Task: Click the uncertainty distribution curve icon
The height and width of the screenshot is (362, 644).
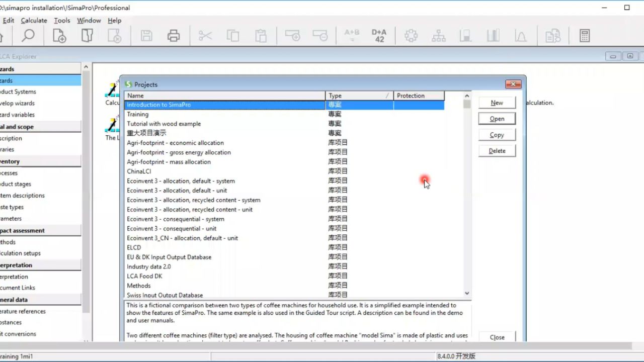Action: (521, 35)
